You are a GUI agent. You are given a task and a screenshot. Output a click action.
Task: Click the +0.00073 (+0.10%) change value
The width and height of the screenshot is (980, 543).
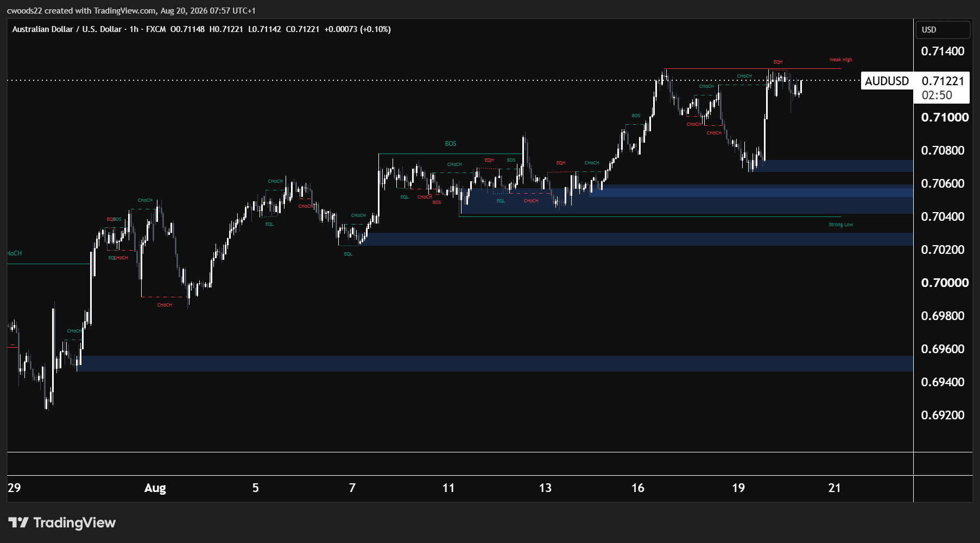(x=357, y=29)
